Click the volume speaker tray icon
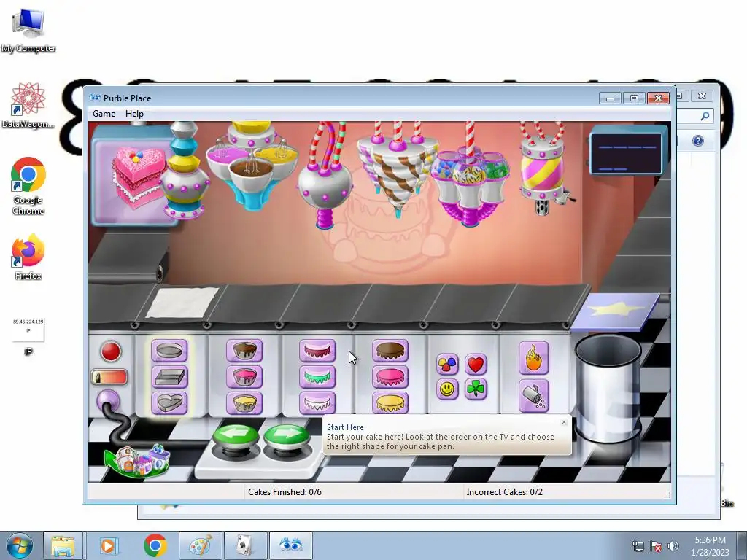The width and height of the screenshot is (747, 560). (673, 546)
